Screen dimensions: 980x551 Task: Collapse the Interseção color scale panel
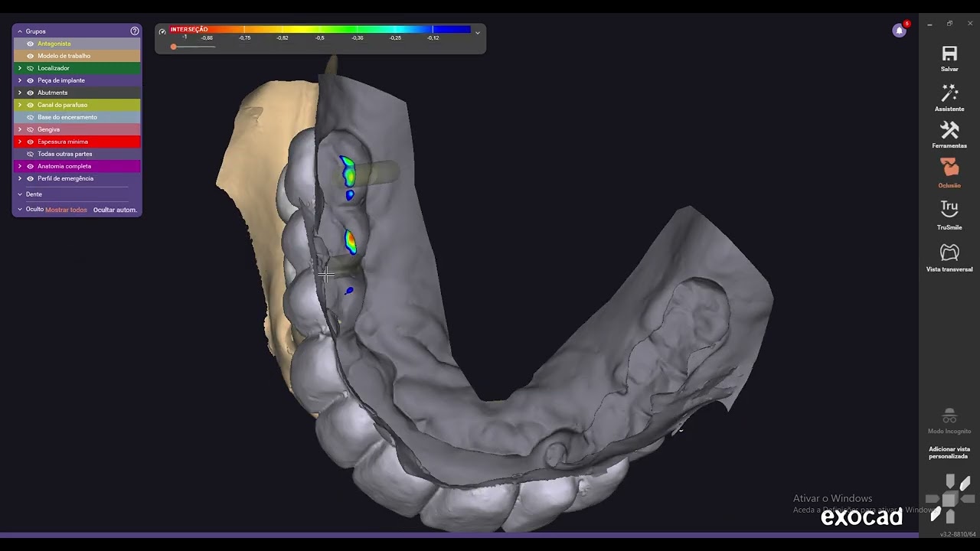478,32
